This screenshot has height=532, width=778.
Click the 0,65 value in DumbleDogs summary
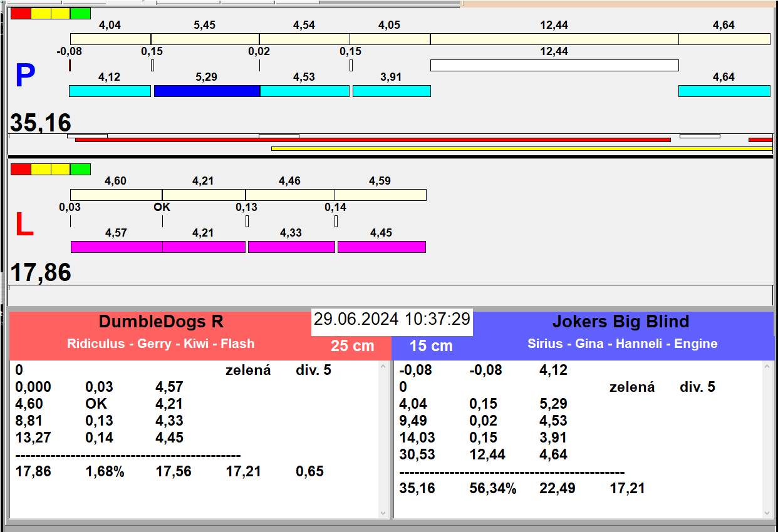pyautogui.click(x=309, y=471)
